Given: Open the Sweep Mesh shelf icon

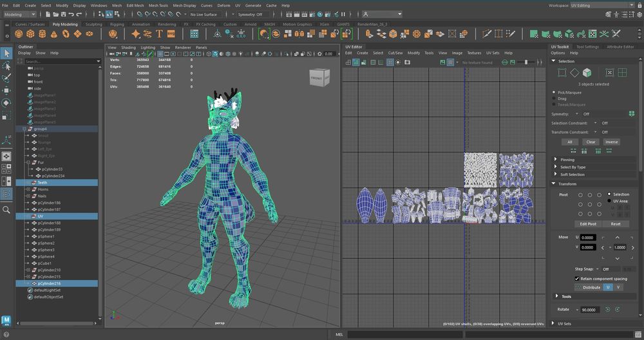Looking at the screenshot, I should pyautogui.click(x=147, y=34).
